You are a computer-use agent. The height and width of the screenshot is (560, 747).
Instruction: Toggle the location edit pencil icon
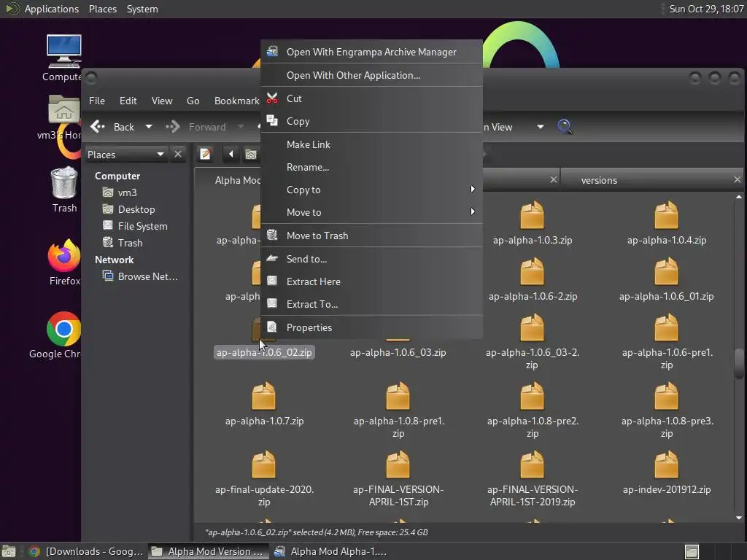point(205,154)
